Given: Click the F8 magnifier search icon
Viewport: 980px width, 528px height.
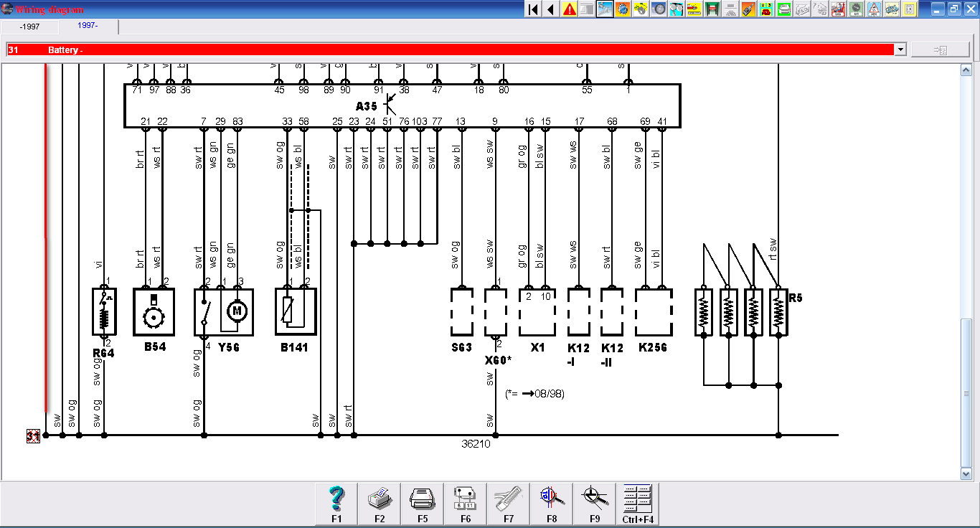Looking at the screenshot, I should 552,504.
